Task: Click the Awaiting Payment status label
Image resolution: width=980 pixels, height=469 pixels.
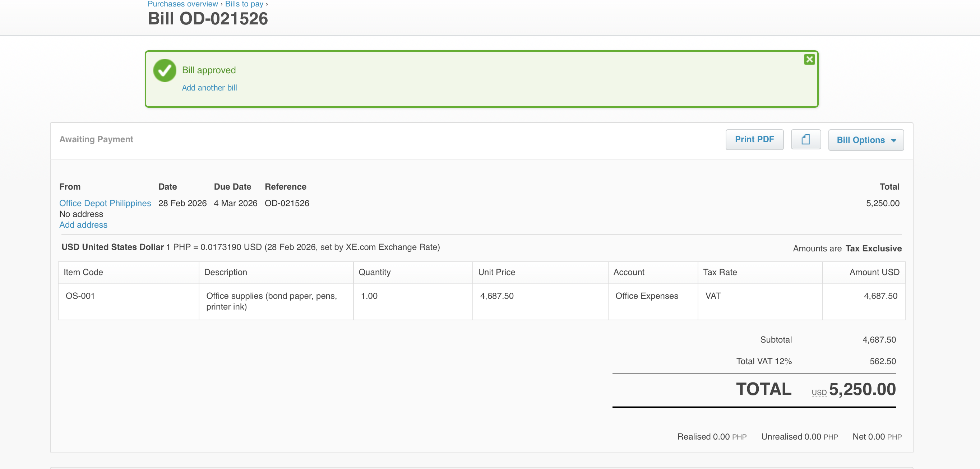Action: tap(96, 139)
